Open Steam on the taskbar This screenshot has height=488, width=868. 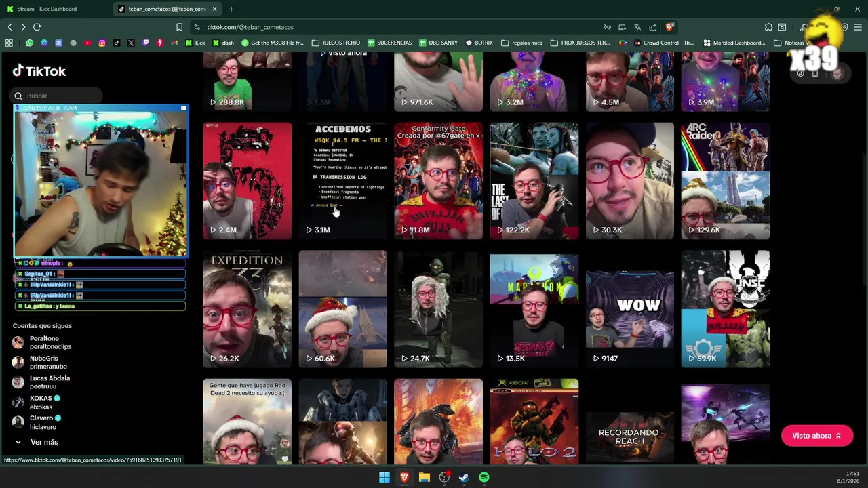(x=464, y=477)
